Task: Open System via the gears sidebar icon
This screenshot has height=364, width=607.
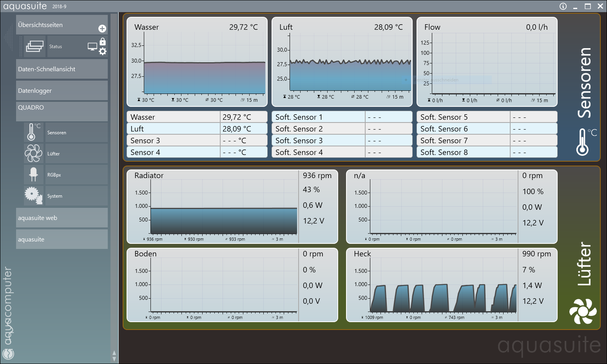Action: pyautogui.click(x=33, y=195)
